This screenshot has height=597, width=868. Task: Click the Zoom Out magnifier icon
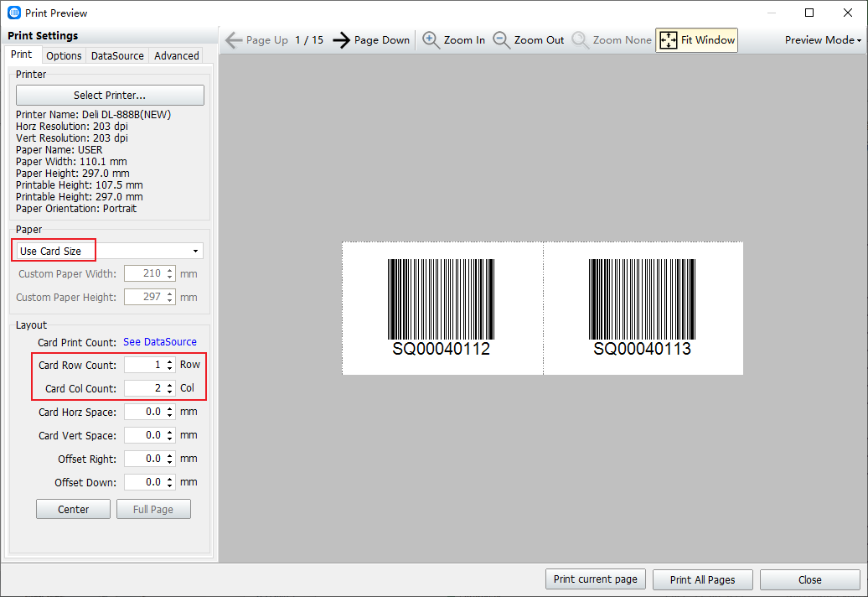pos(501,40)
